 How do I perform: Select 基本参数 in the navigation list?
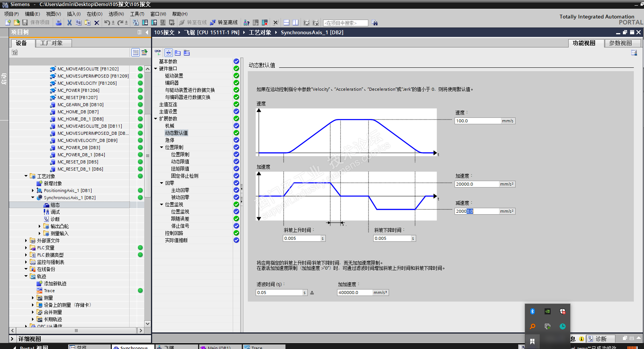tap(168, 61)
